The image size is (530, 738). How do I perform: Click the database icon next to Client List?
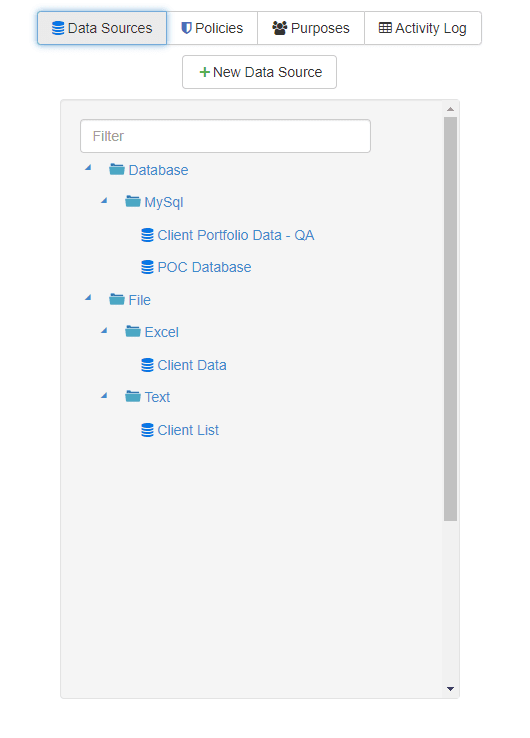147,430
